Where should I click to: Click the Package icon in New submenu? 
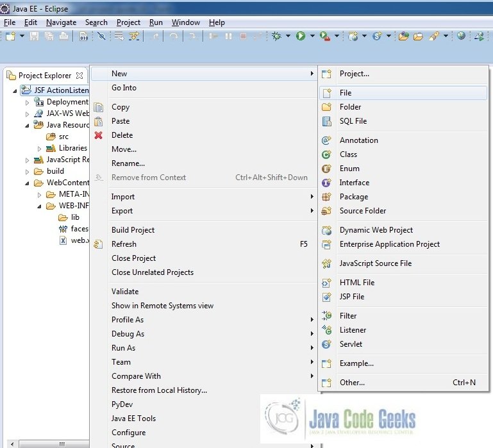[326, 197]
